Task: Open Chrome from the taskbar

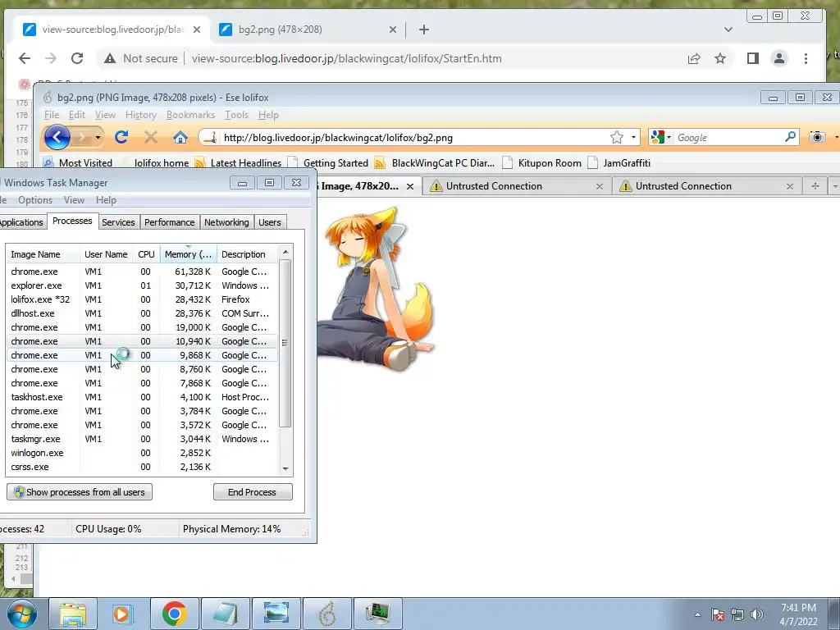Action: 174,614
